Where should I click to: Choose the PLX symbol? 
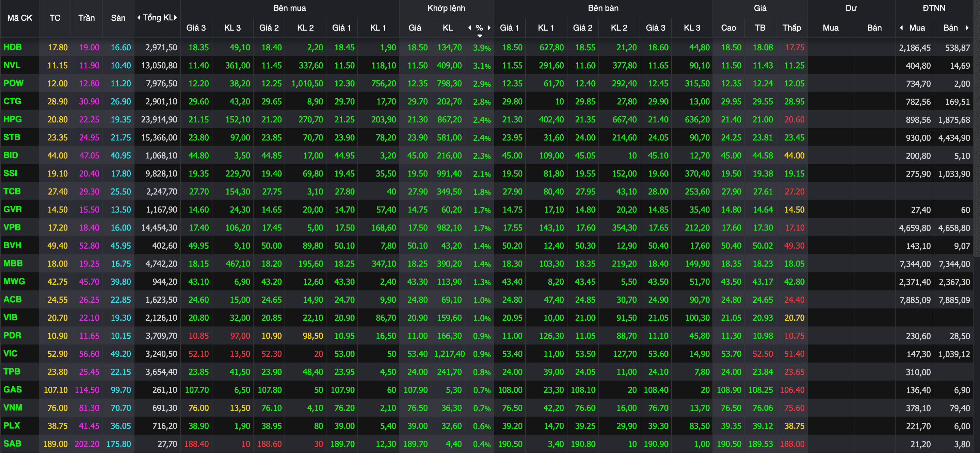click(x=12, y=426)
